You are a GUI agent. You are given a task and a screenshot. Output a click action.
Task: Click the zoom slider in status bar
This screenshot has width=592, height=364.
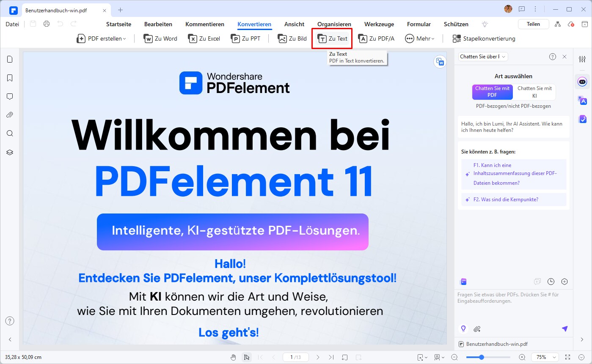click(x=489, y=357)
